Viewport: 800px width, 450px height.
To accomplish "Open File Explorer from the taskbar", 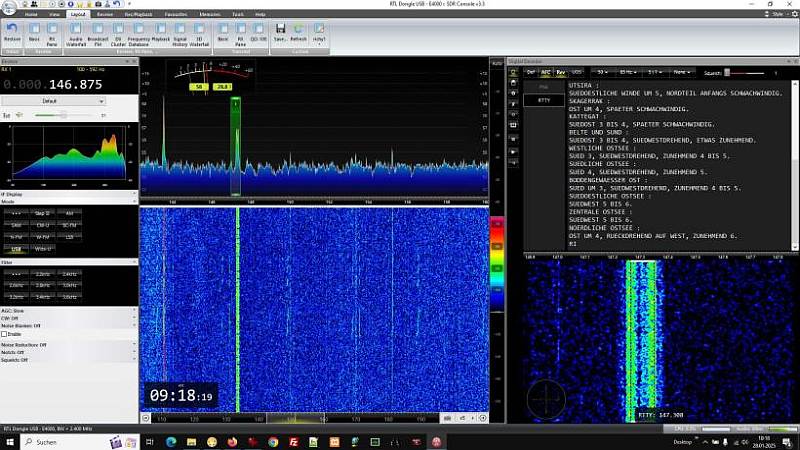I will pyautogui.click(x=191, y=442).
